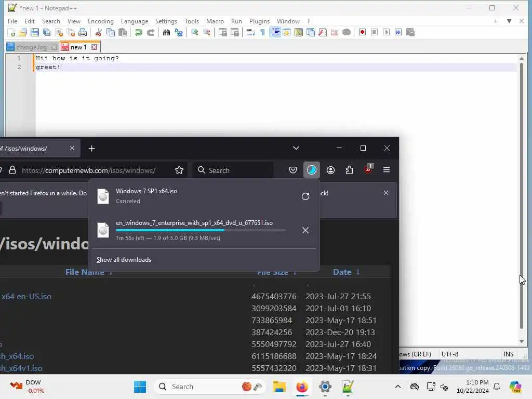
Task: Open File Explorer from taskbar
Action: pos(279,387)
